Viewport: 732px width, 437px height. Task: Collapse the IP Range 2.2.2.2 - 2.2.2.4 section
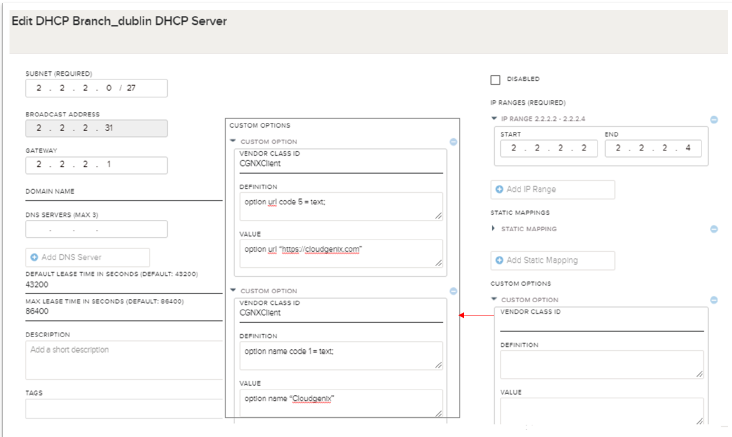coord(494,119)
